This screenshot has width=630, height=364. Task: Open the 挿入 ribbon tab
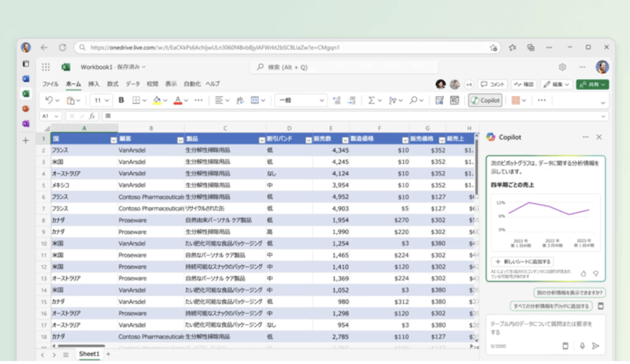pyautogui.click(x=94, y=84)
